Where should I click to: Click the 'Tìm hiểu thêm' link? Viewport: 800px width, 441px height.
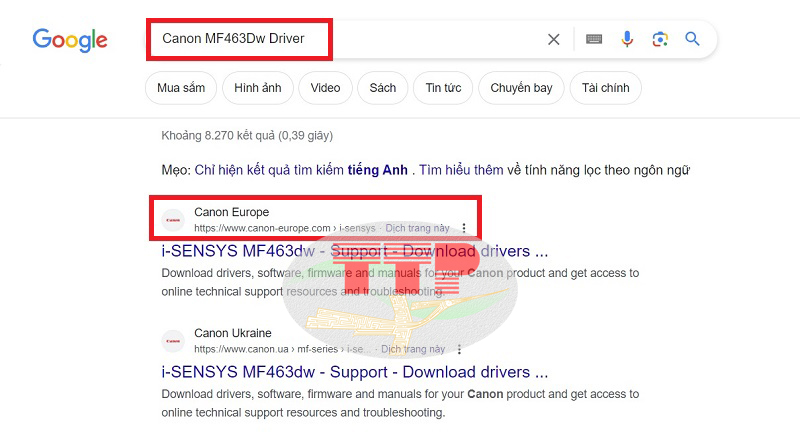pyautogui.click(x=461, y=170)
